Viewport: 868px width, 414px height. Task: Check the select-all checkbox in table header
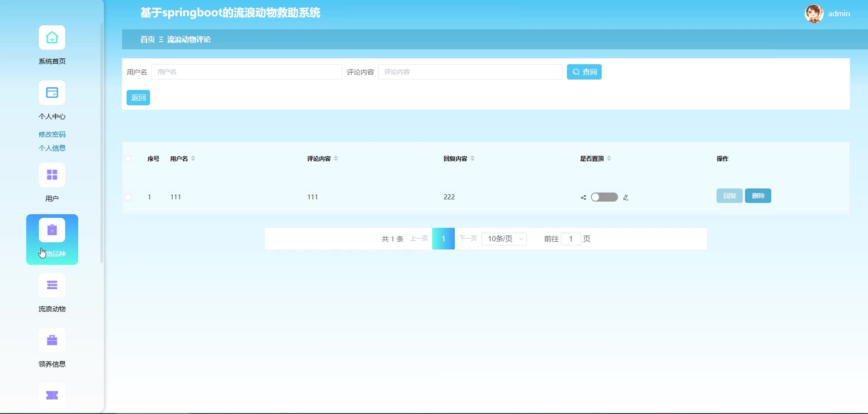click(128, 159)
